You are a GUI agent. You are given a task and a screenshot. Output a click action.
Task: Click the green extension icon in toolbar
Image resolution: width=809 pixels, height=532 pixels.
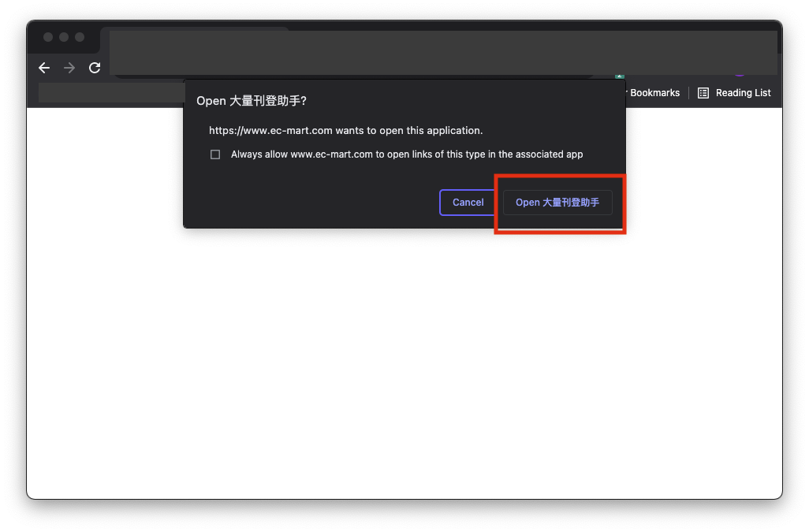(x=620, y=76)
